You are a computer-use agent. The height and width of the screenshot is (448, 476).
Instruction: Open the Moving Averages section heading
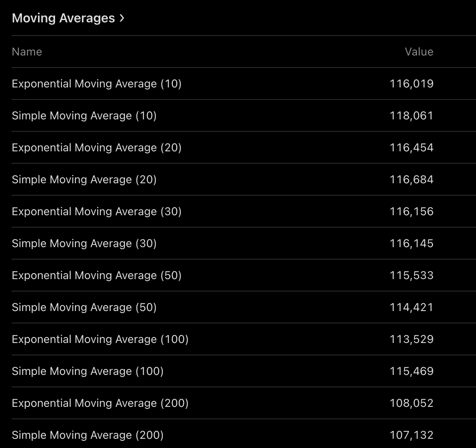[x=63, y=18]
